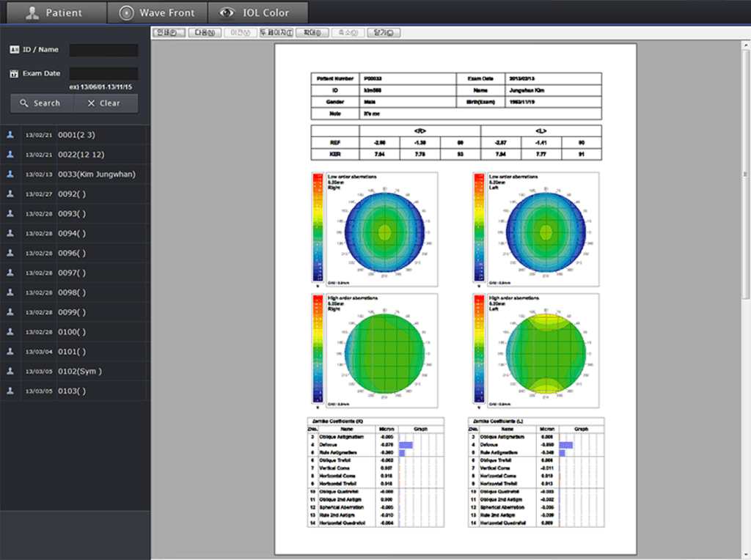Viewport: 751px width, 560px height.
Task: Switch to the Wave Front tab
Action: click(x=157, y=12)
